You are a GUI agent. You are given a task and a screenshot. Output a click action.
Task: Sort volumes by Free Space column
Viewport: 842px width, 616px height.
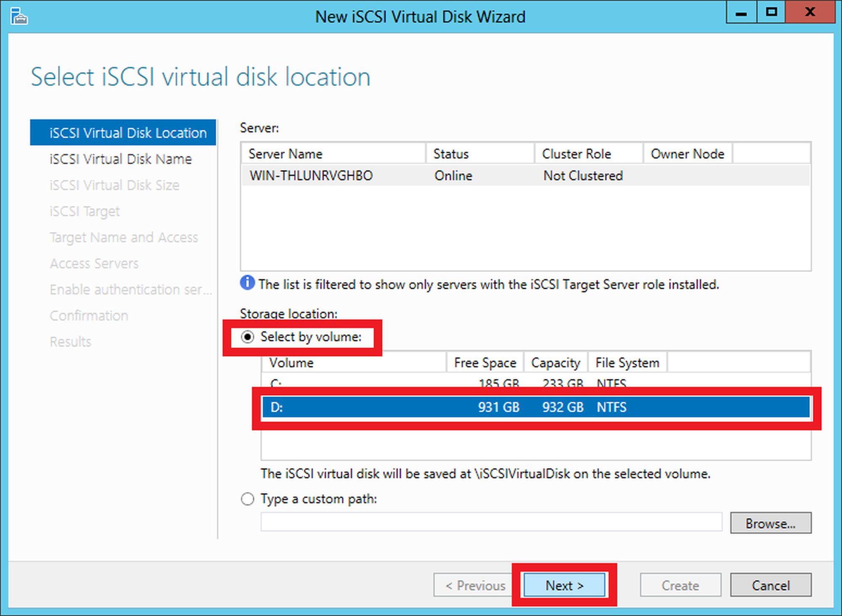[x=485, y=363]
